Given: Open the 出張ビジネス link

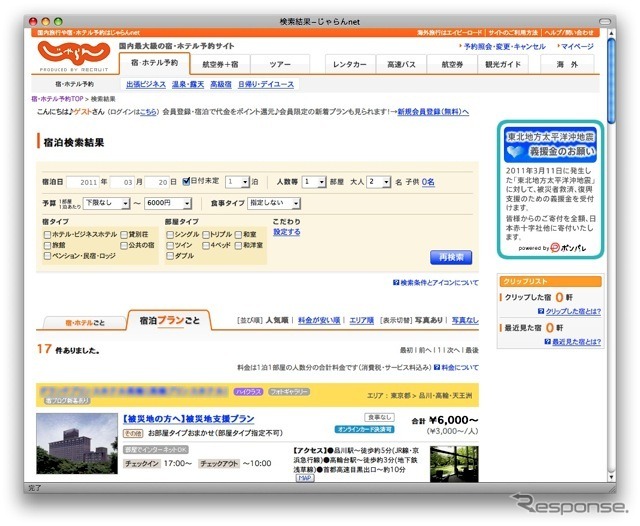Looking at the screenshot, I should tap(146, 84).
